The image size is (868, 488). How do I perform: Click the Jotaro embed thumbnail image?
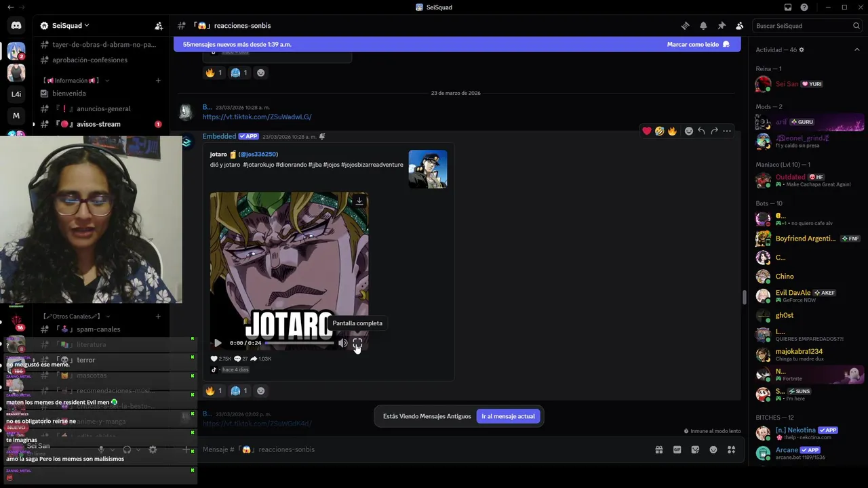pos(428,169)
